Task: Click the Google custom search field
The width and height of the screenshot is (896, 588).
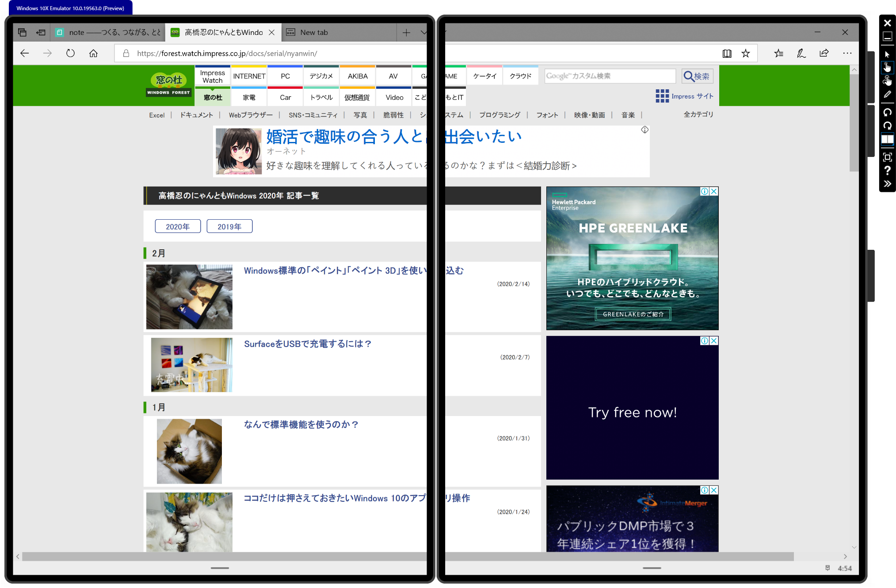Action: pos(610,76)
